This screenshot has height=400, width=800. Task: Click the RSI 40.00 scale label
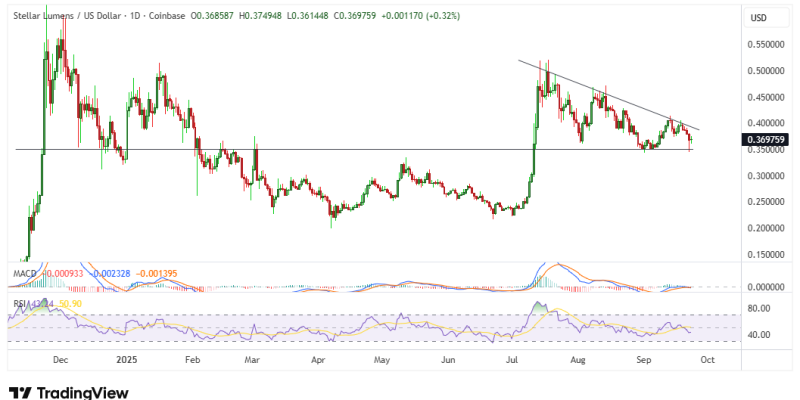757,335
